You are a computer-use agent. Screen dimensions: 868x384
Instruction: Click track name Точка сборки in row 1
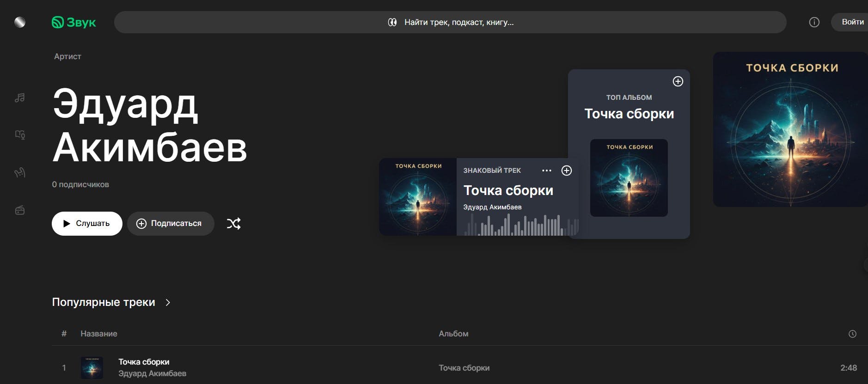[144, 362]
